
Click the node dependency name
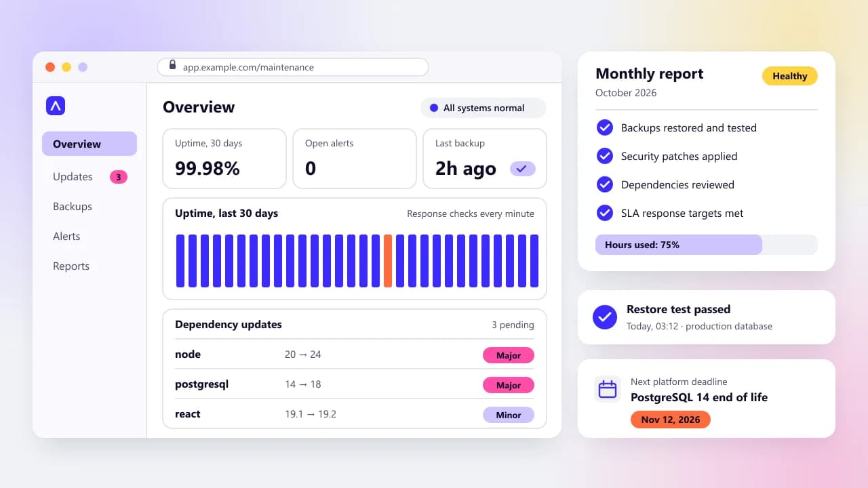click(188, 354)
